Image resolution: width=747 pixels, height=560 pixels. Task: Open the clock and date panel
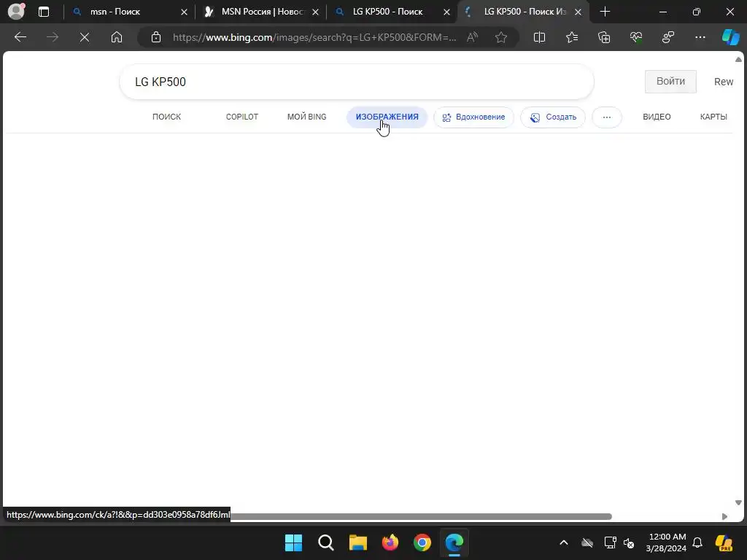click(x=666, y=542)
